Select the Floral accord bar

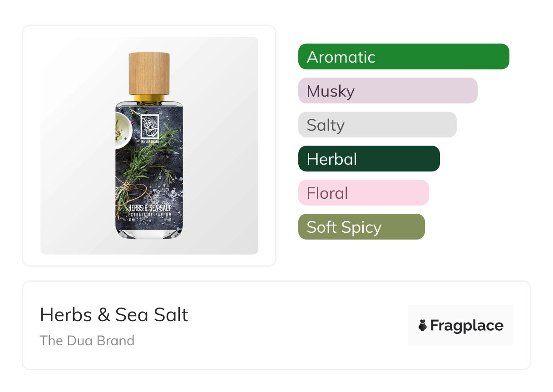click(x=363, y=193)
